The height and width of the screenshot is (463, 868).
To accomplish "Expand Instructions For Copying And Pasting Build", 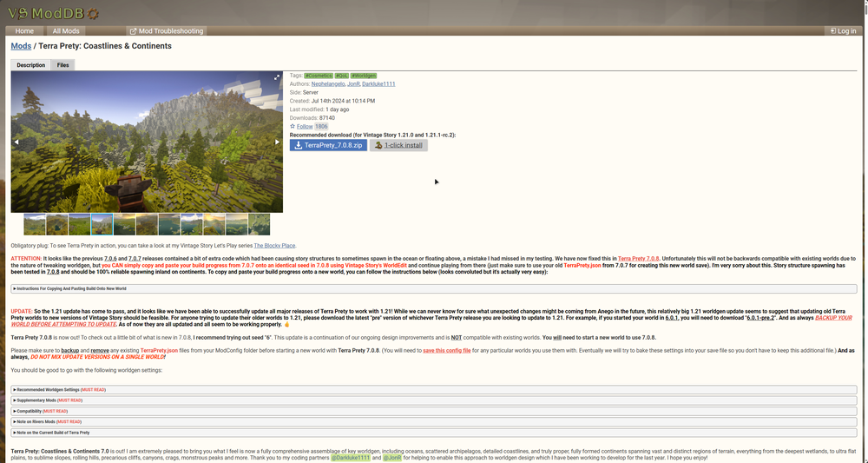I will (x=434, y=288).
